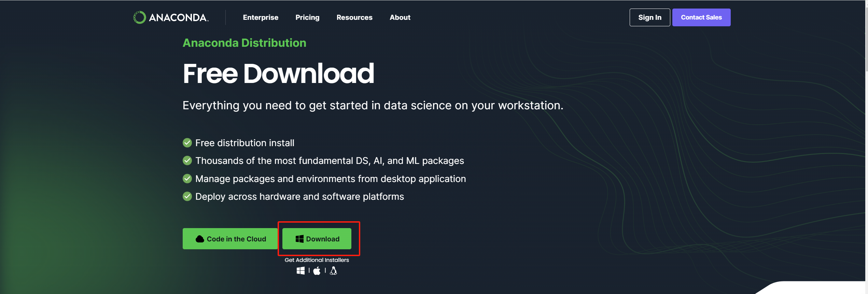Click the Code in the Cloud button
The image size is (868, 294).
[x=230, y=239]
